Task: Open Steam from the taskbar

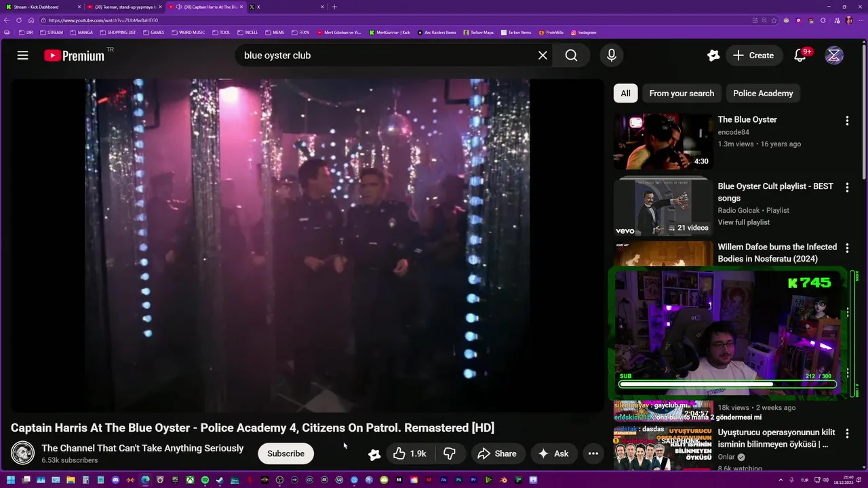Action: tap(220, 481)
